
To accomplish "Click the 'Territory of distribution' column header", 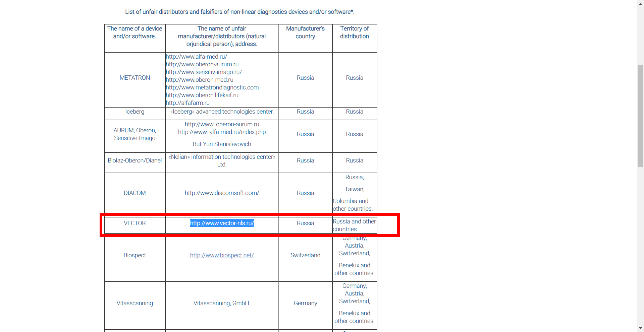I will click(354, 32).
